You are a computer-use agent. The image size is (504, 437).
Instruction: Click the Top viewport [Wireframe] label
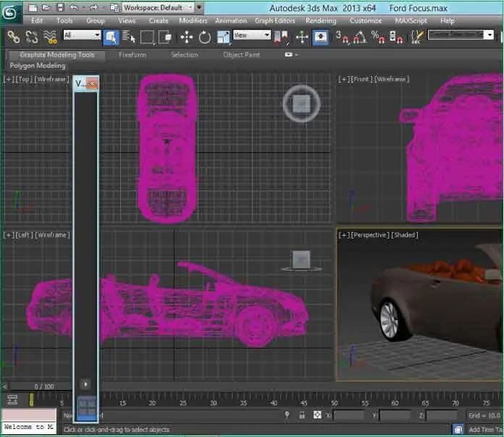tap(51, 79)
